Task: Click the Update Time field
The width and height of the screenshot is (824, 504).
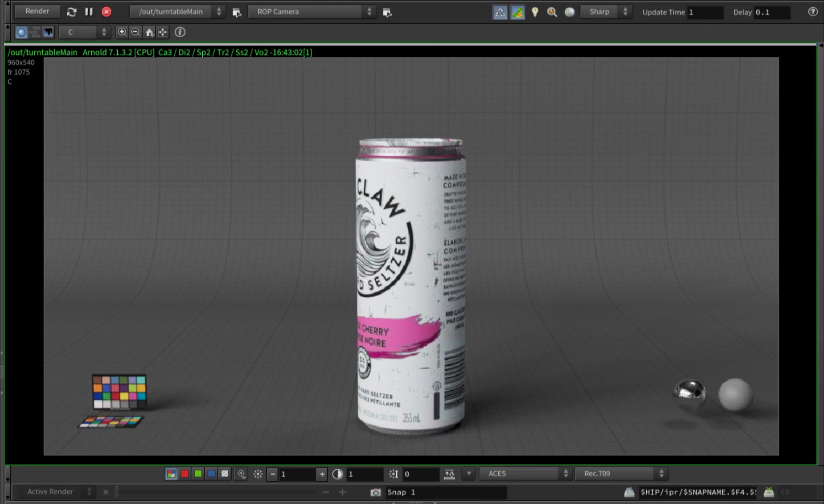Action: click(x=705, y=12)
